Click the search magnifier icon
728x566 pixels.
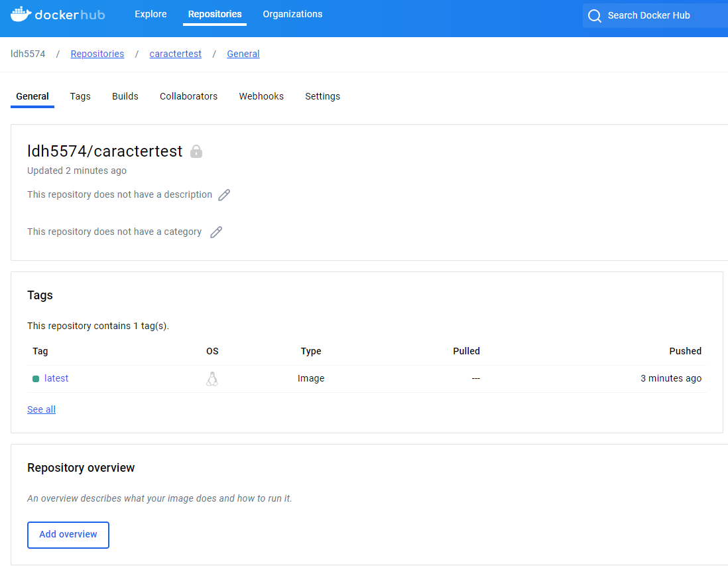[594, 16]
